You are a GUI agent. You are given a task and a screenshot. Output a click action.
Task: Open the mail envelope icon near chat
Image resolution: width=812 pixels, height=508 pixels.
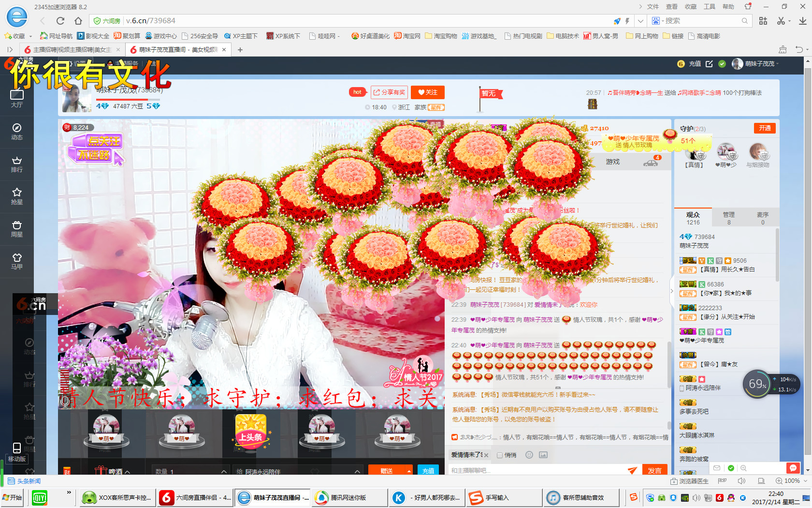point(717,468)
